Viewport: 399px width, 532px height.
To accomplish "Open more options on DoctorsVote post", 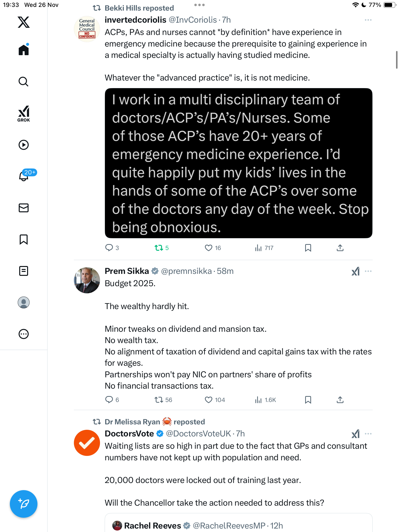I will (368, 434).
